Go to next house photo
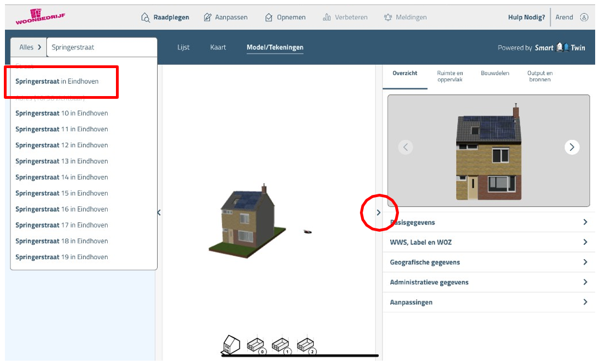This screenshot has width=599, height=364. pyautogui.click(x=572, y=147)
